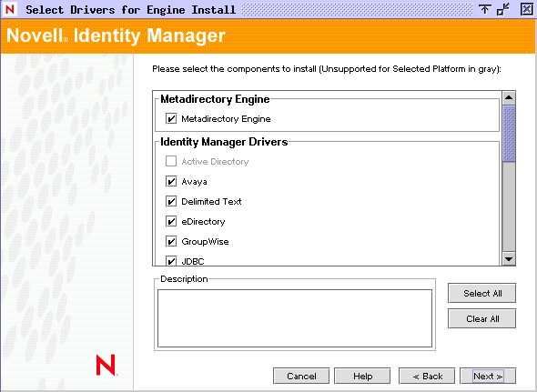This screenshot has width=537, height=392.
Task: Click the Delimited Text label
Action: click(x=211, y=202)
